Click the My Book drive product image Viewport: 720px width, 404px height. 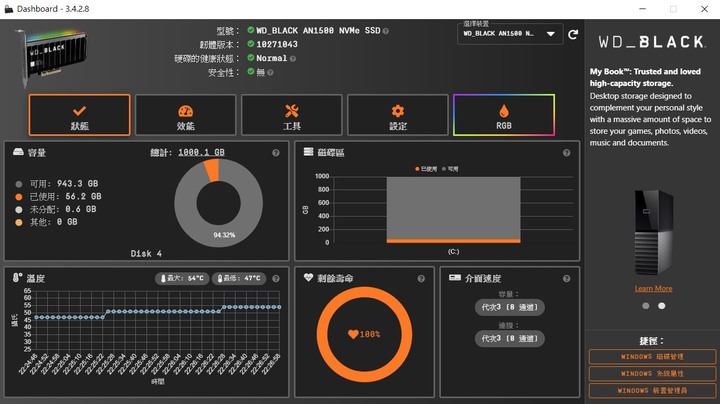pos(653,232)
